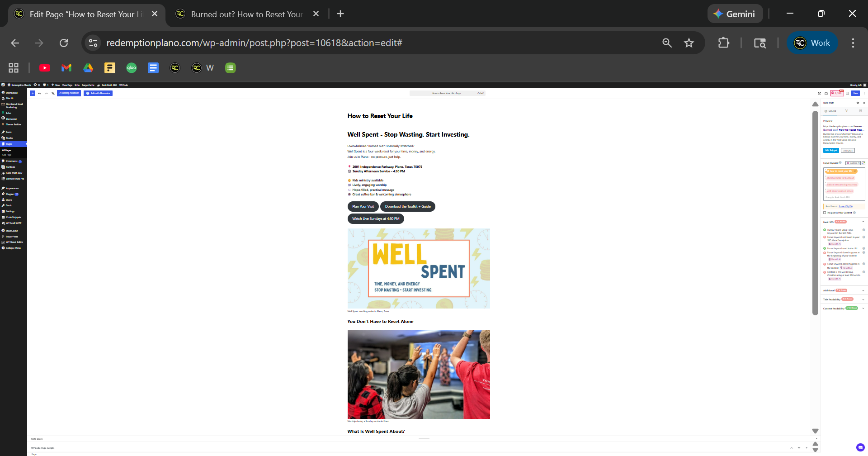This screenshot has height=456, width=868.
Task: Open the YouTube bookmark shortcut
Action: 45,68
